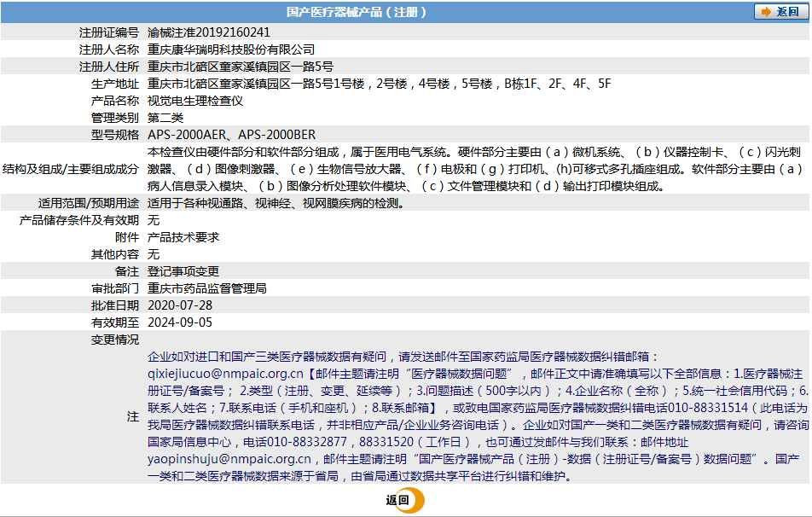Viewport: 812px width, 517px height.
Task: Click the 注册证编号 field label
Action: pos(109,32)
